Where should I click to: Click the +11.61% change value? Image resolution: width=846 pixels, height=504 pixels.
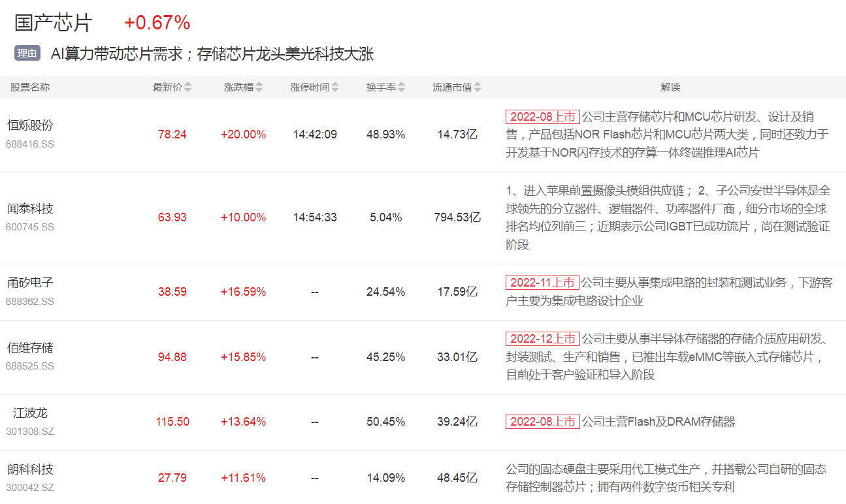243,478
